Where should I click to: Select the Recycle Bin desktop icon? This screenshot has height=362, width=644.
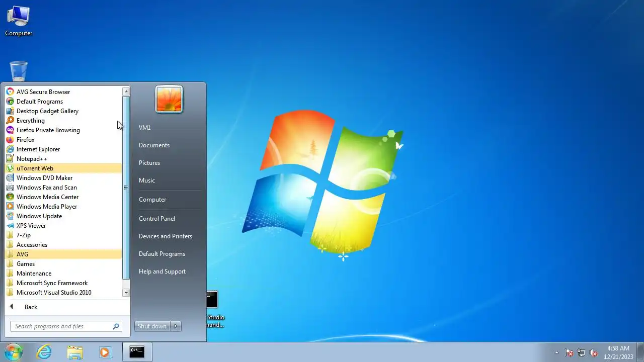point(19,72)
